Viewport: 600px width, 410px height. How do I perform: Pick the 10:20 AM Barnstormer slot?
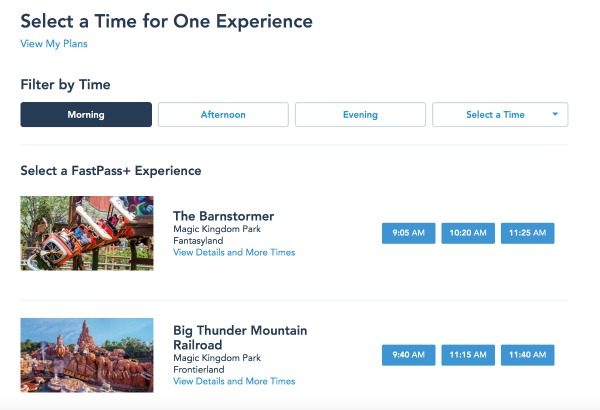pos(468,233)
